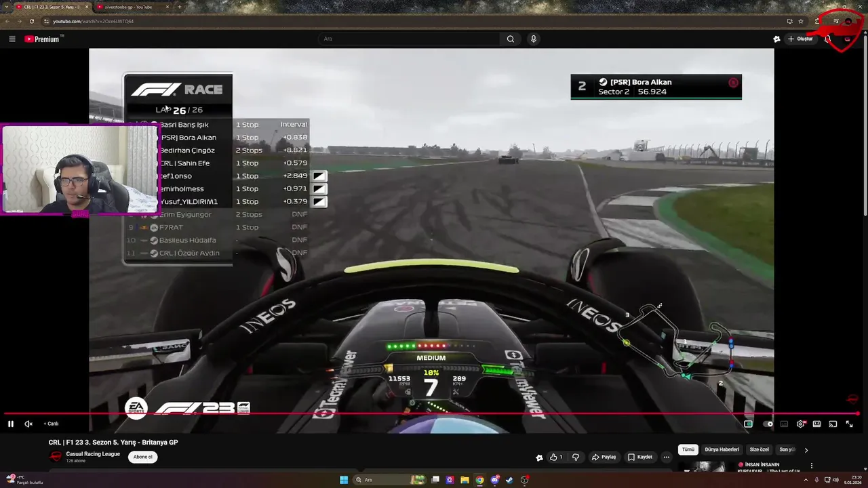
Task: Save video with Kaydet
Action: click(640, 457)
